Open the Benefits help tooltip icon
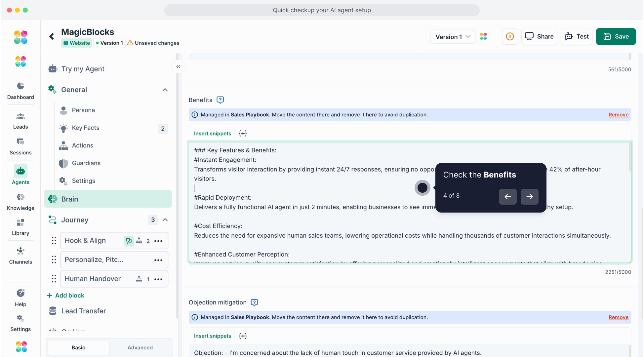 [x=220, y=100]
